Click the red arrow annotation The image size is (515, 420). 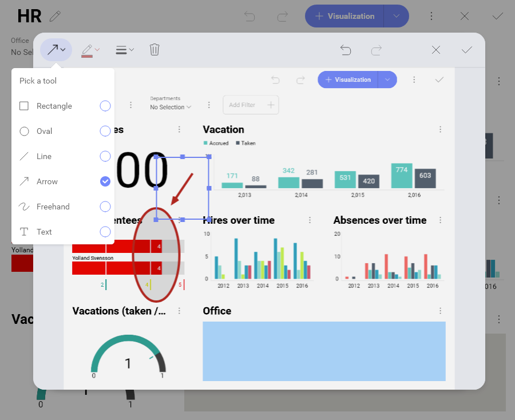pos(181,189)
